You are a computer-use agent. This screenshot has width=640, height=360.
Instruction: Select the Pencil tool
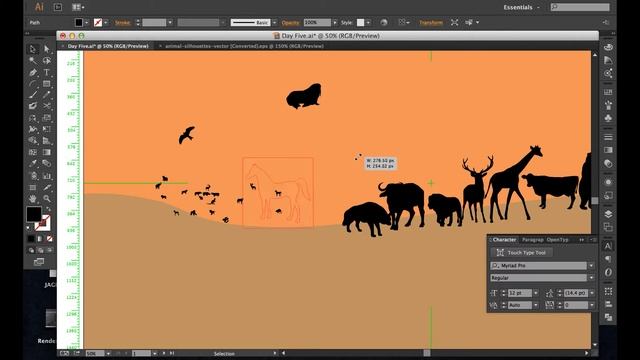47,95
